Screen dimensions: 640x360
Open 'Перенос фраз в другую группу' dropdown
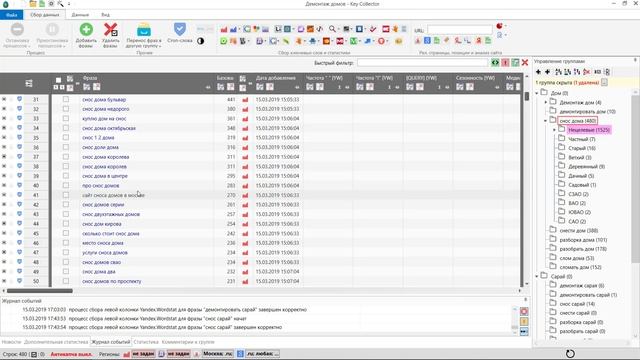click(x=144, y=43)
